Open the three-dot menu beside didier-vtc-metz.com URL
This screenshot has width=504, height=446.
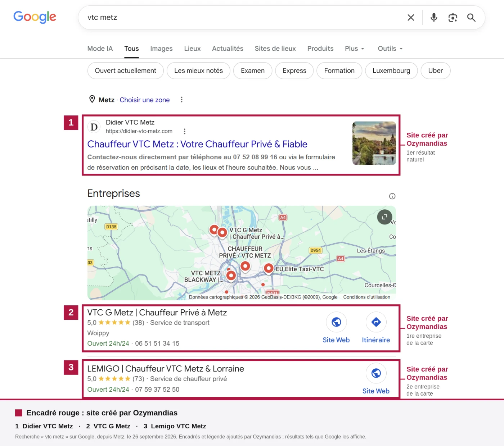pos(185,131)
